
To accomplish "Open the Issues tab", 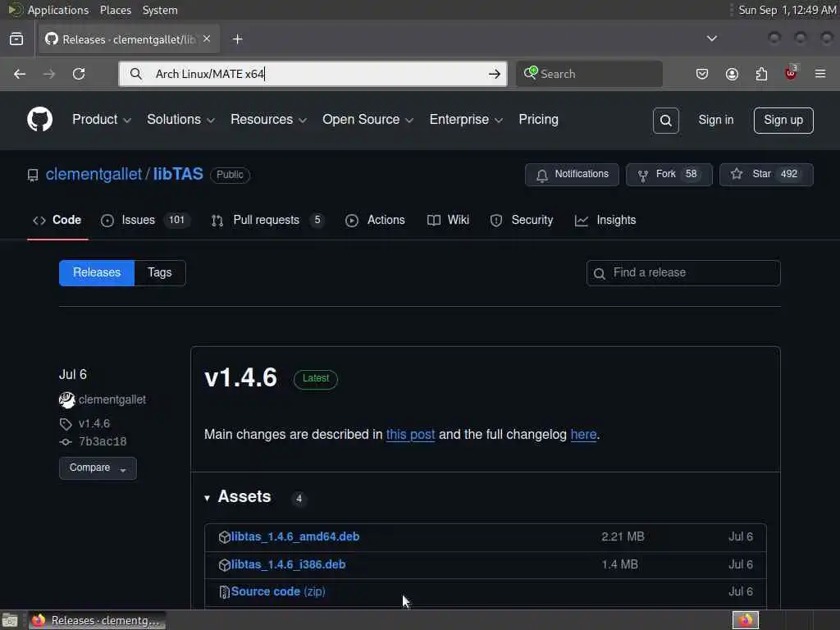I will click(144, 220).
